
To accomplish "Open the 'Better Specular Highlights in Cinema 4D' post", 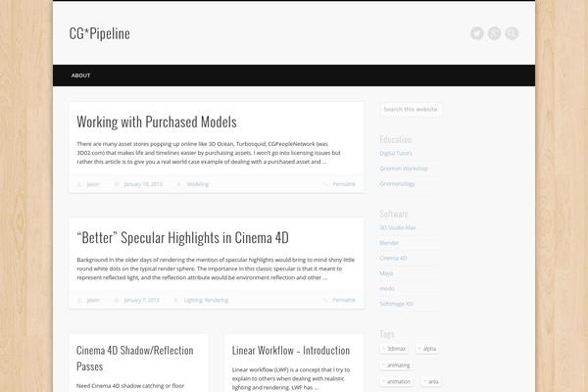I will tap(182, 238).
